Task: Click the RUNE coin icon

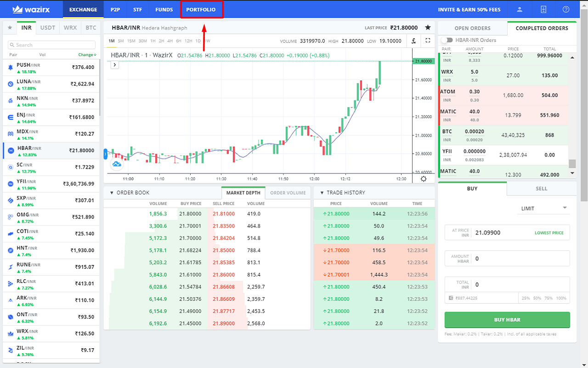Action: click(x=11, y=267)
